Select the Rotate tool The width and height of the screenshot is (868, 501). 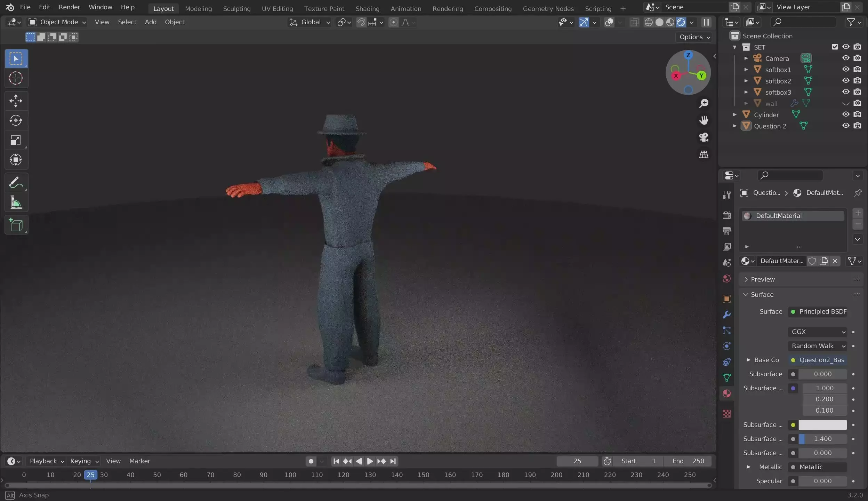pyautogui.click(x=16, y=120)
